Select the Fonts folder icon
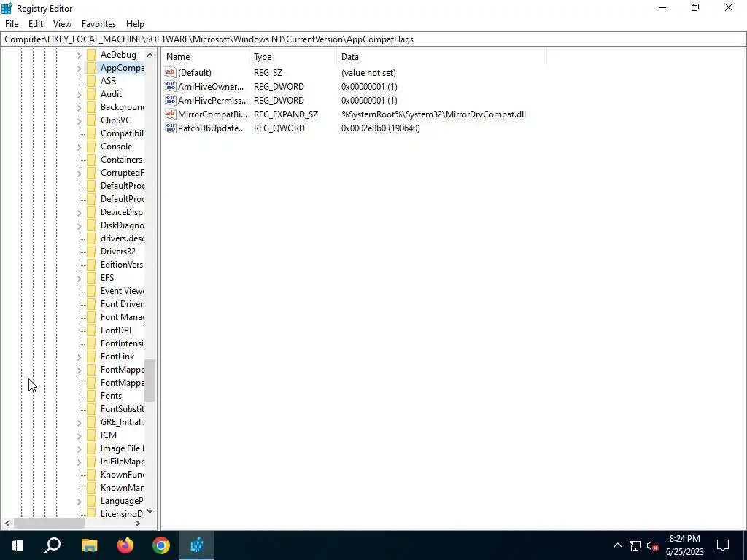The width and height of the screenshot is (747, 560). click(91, 396)
